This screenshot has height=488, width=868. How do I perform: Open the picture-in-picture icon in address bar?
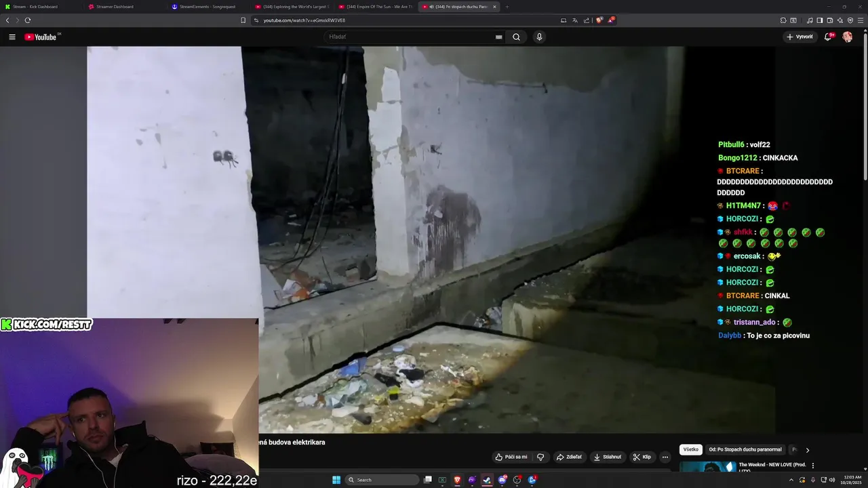click(564, 20)
